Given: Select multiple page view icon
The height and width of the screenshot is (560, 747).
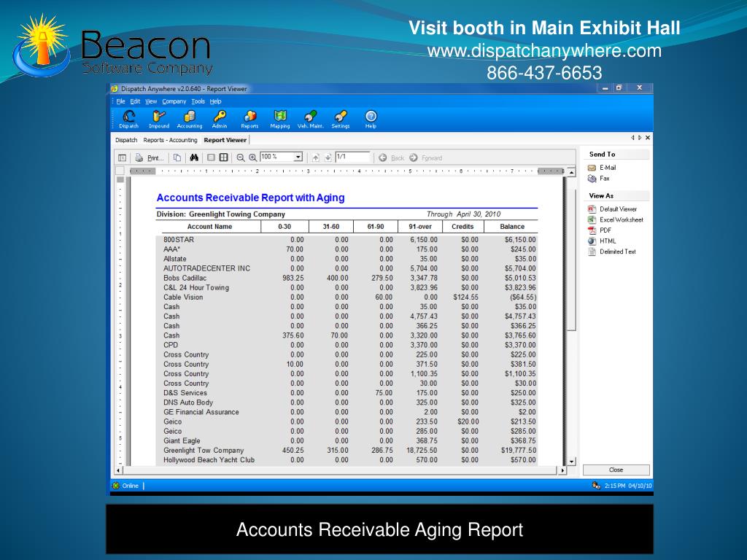Looking at the screenshot, I should pos(223,157).
